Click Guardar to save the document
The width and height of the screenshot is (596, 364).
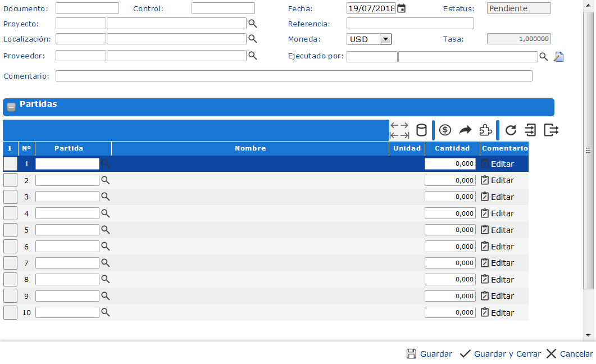430,354
